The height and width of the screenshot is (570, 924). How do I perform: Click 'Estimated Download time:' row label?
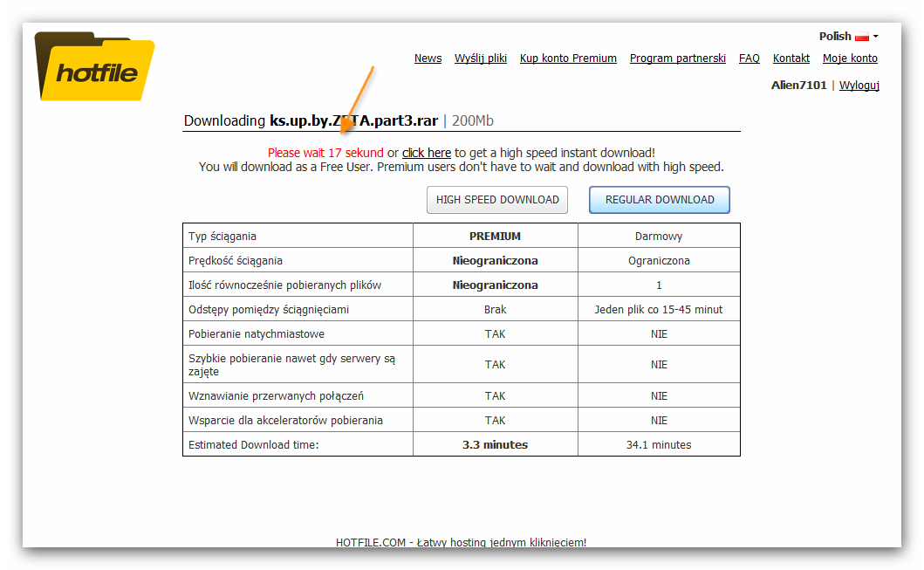pyautogui.click(x=253, y=445)
